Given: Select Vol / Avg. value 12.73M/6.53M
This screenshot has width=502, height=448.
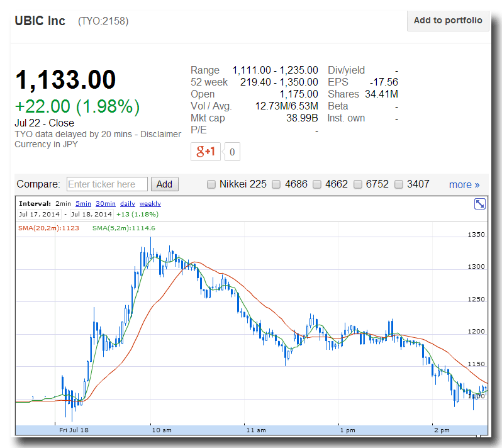Looking at the screenshot, I should coord(286,106).
